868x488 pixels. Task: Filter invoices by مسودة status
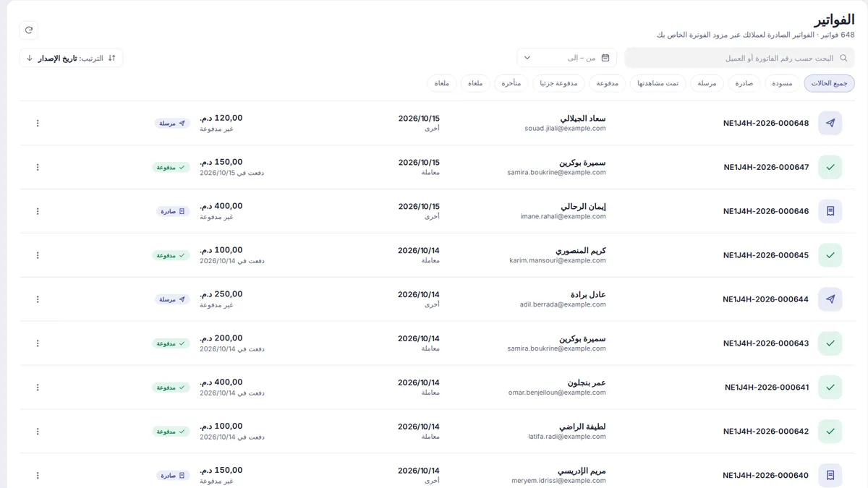(x=782, y=83)
